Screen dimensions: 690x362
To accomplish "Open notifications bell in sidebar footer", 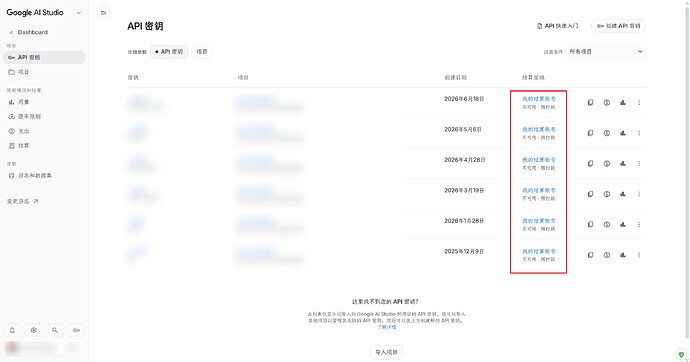I will pyautogui.click(x=12, y=330).
